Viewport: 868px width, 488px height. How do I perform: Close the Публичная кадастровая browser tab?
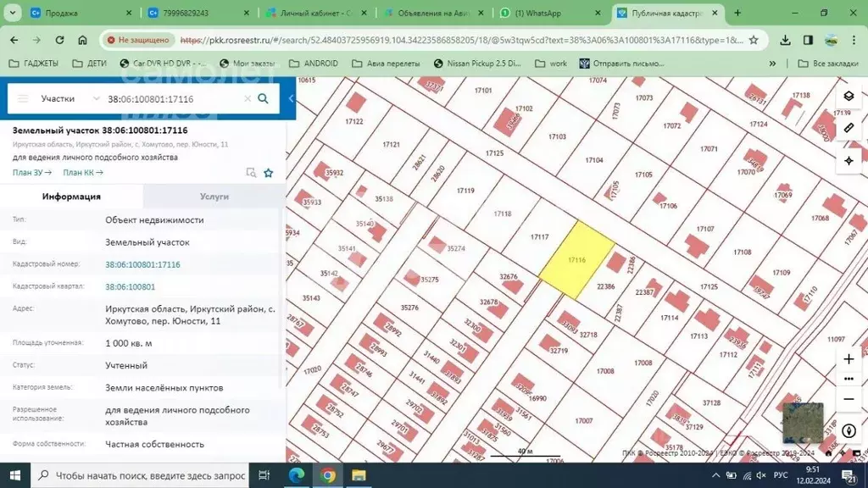715,13
